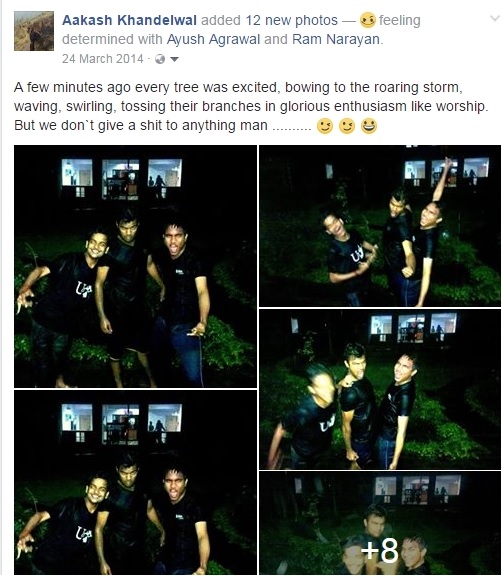Click the '12 new photos' album text

[292, 20]
